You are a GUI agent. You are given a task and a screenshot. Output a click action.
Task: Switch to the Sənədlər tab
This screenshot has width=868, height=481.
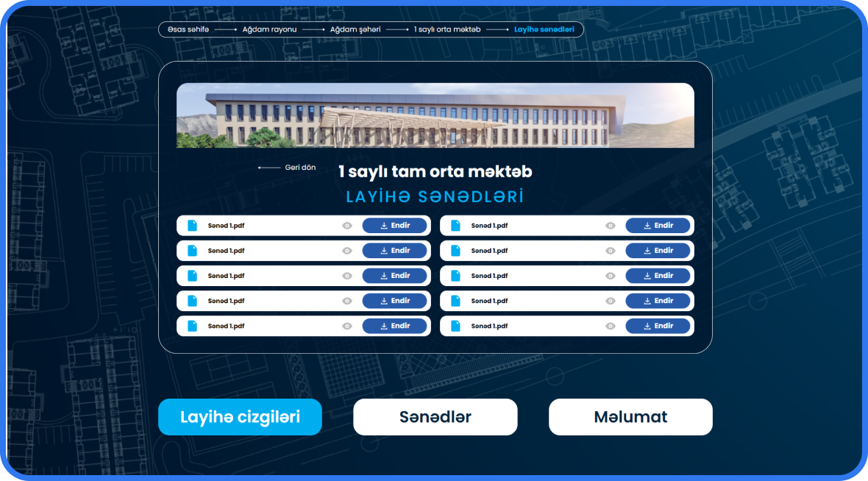pyautogui.click(x=435, y=417)
